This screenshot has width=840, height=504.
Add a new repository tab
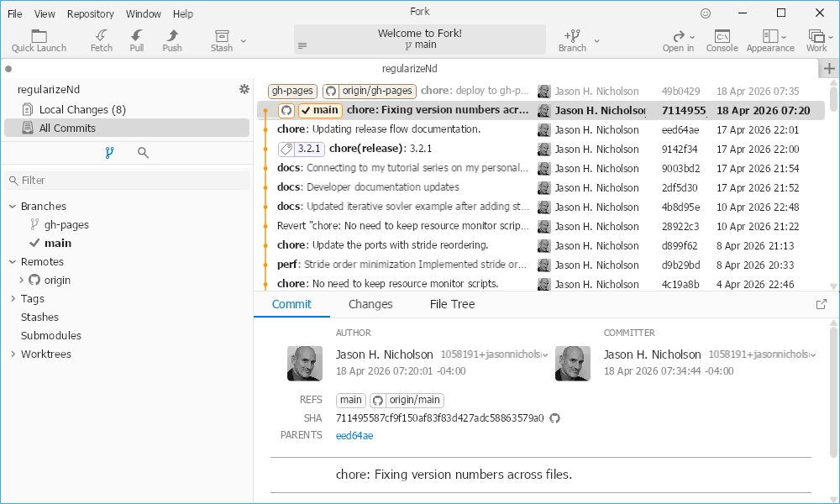pyautogui.click(x=829, y=69)
